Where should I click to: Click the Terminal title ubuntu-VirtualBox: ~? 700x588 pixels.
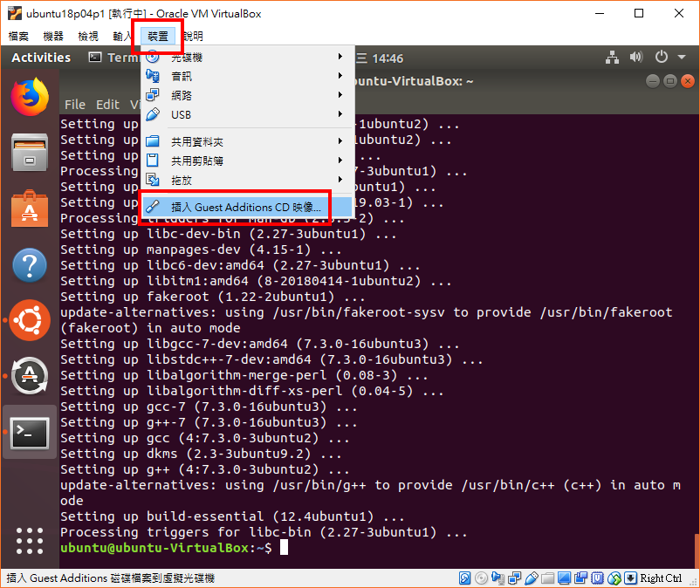coord(415,81)
